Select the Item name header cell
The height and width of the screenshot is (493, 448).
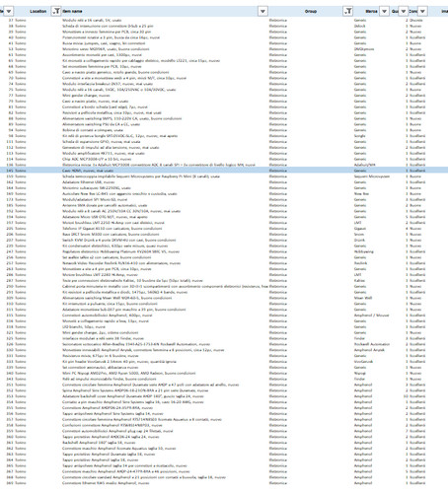(x=160, y=11)
